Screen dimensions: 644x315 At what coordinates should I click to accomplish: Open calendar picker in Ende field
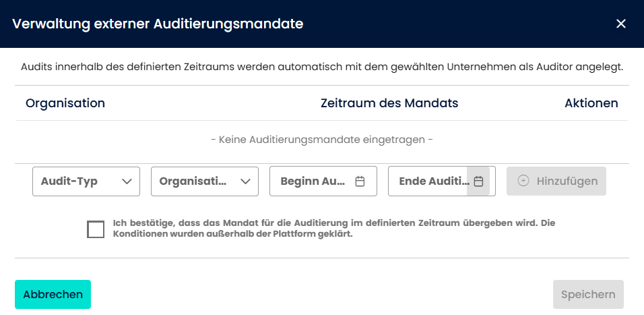(x=478, y=181)
